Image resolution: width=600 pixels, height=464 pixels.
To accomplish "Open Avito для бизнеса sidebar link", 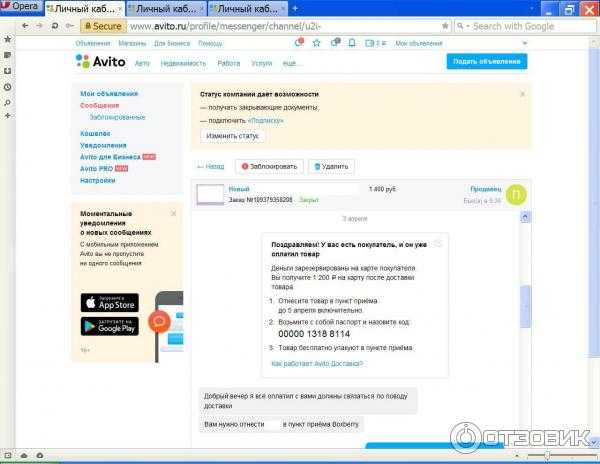I will [x=110, y=157].
